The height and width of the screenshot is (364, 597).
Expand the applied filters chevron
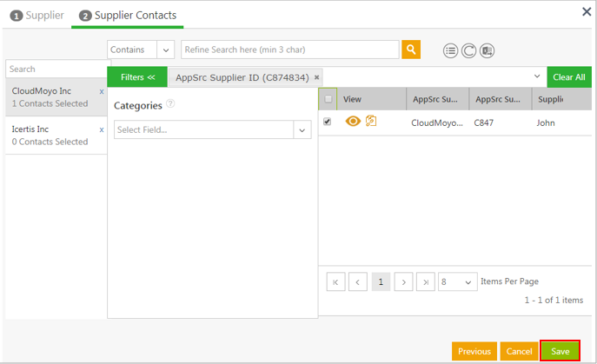coord(537,76)
